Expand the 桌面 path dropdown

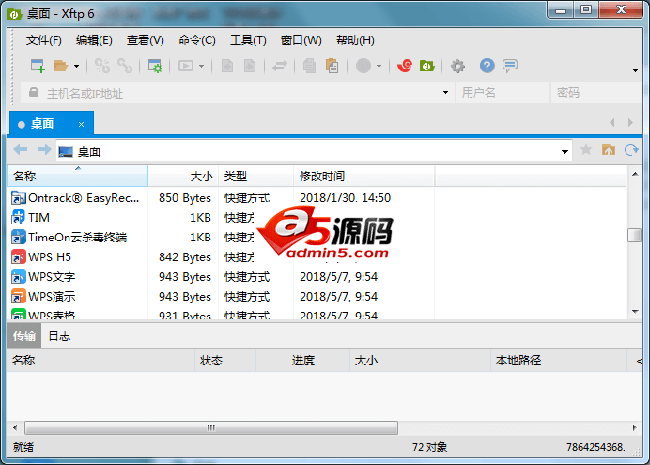(x=565, y=152)
